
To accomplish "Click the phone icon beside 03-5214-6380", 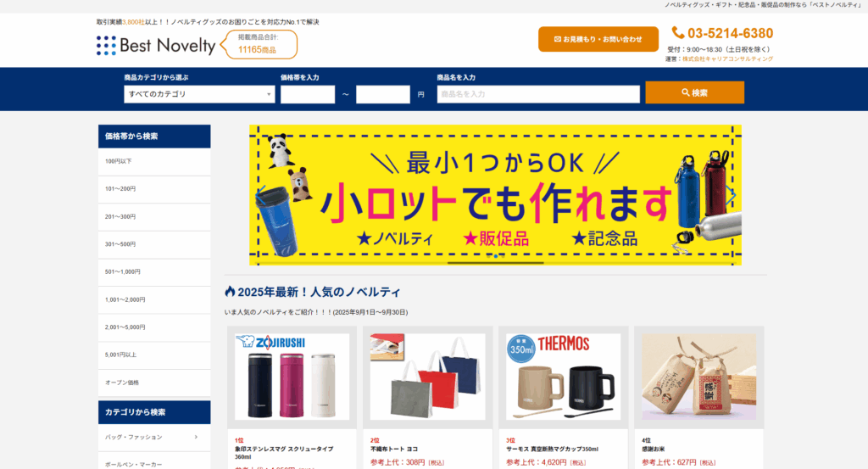I will point(677,33).
